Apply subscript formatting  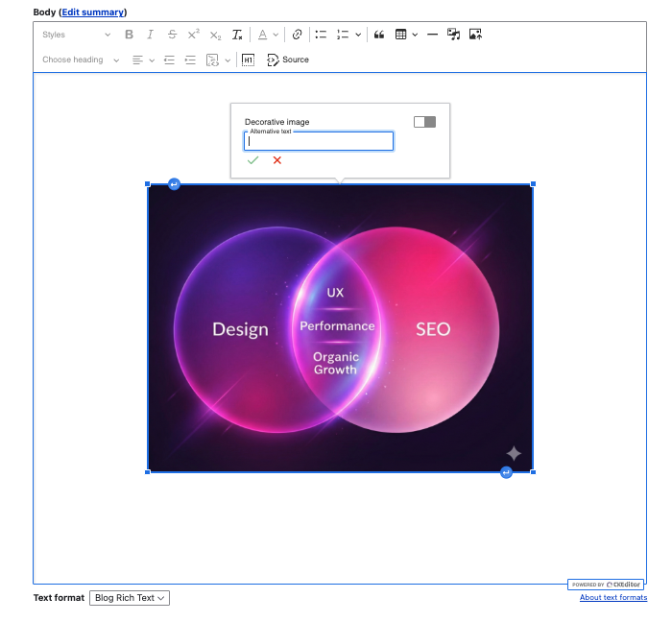click(215, 35)
